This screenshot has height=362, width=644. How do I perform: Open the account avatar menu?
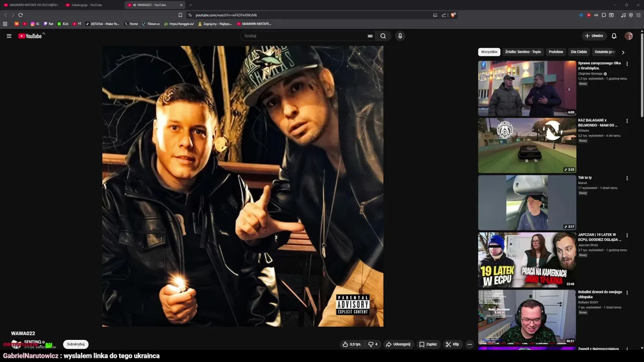coord(628,36)
